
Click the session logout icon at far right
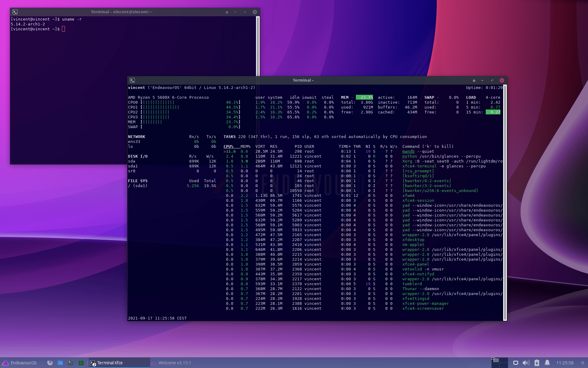click(583, 363)
